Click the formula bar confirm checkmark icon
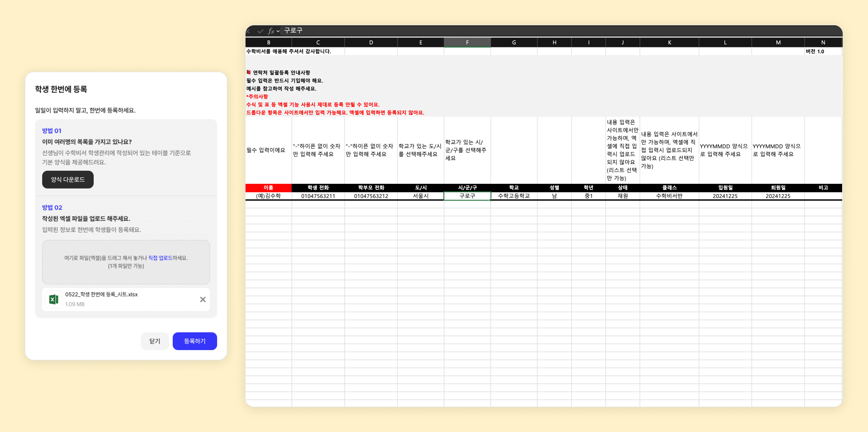868x432 pixels. point(260,31)
